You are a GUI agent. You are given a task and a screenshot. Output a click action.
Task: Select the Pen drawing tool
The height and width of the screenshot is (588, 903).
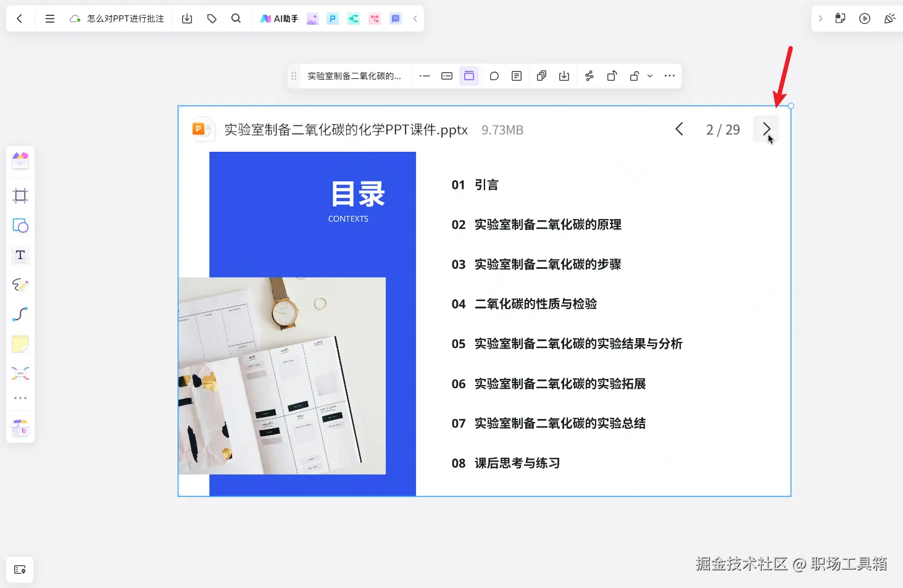[x=20, y=284]
